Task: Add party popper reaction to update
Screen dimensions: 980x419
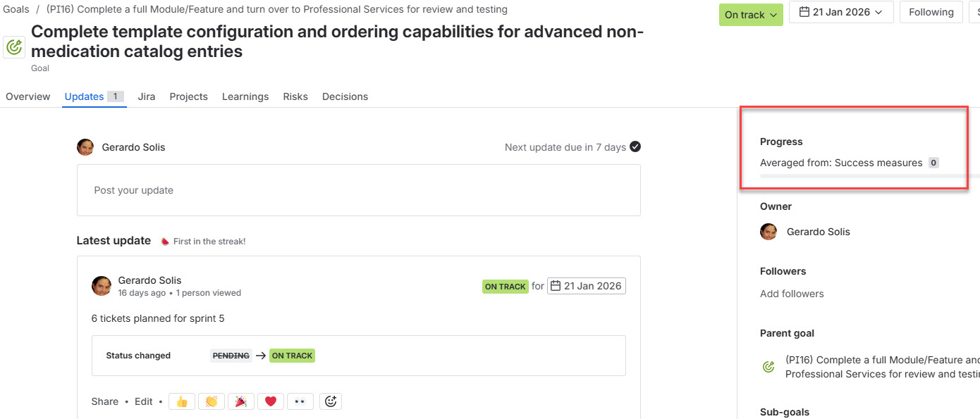Action: pyautogui.click(x=240, y=401)
